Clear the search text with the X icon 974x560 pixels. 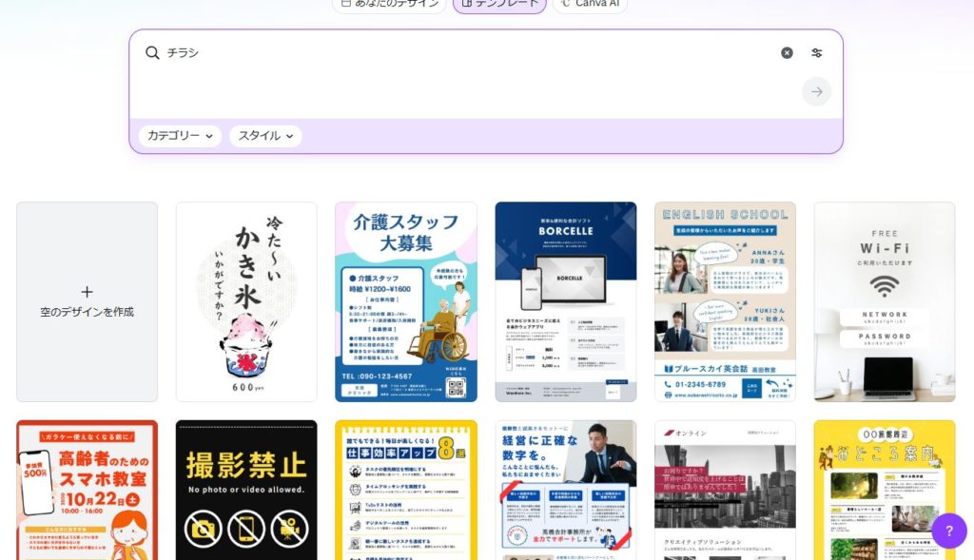point(787,53)
